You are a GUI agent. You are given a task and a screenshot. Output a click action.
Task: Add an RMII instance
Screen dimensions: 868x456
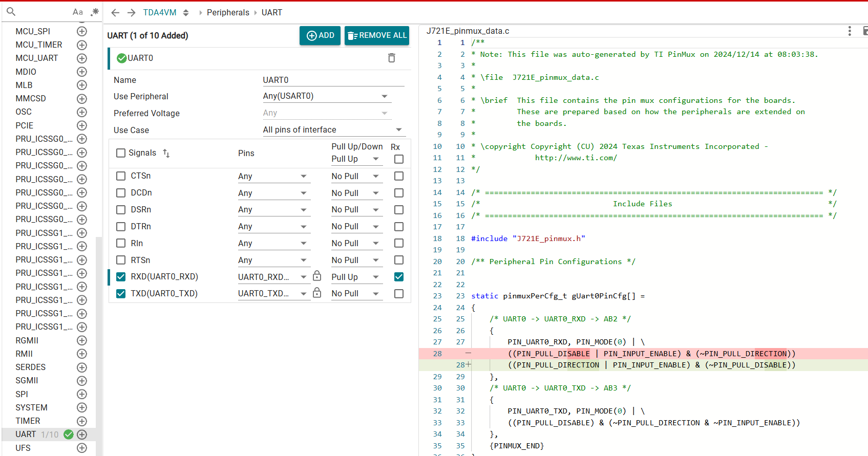pos(82,354)
